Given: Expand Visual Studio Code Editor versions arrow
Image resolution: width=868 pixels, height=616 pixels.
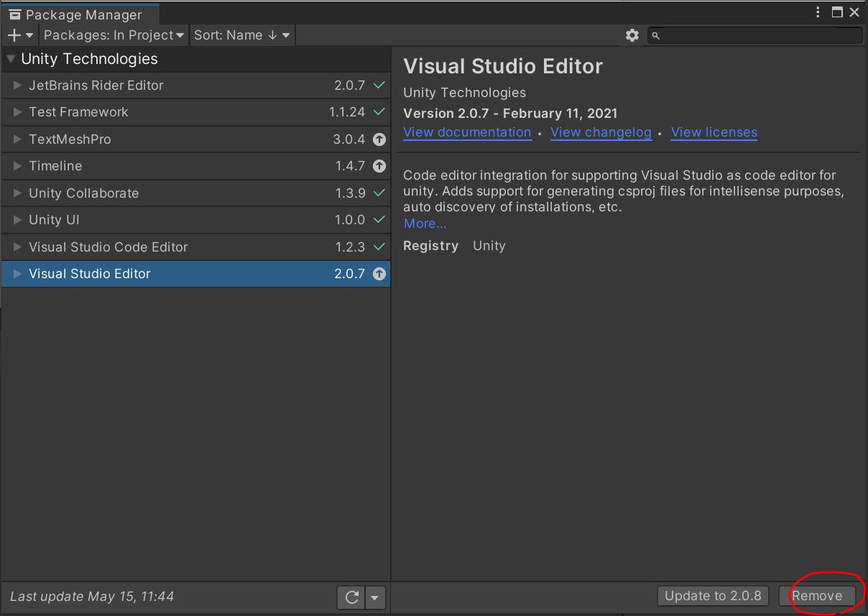Looking at the screenshot, I should click(x=18, y=247).
